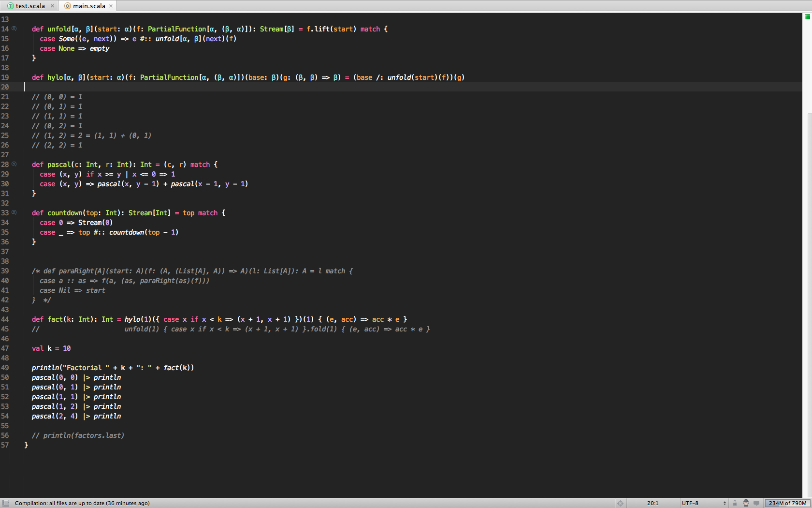This screenshot has height=508, width=812.
Task: Click the 'def countdown' definition
Action: point(129,213)
